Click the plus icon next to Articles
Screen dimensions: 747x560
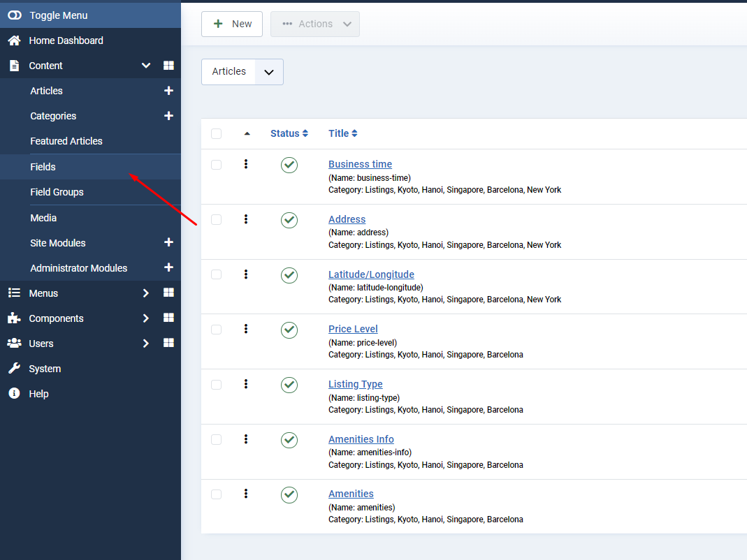pos(168,91)
